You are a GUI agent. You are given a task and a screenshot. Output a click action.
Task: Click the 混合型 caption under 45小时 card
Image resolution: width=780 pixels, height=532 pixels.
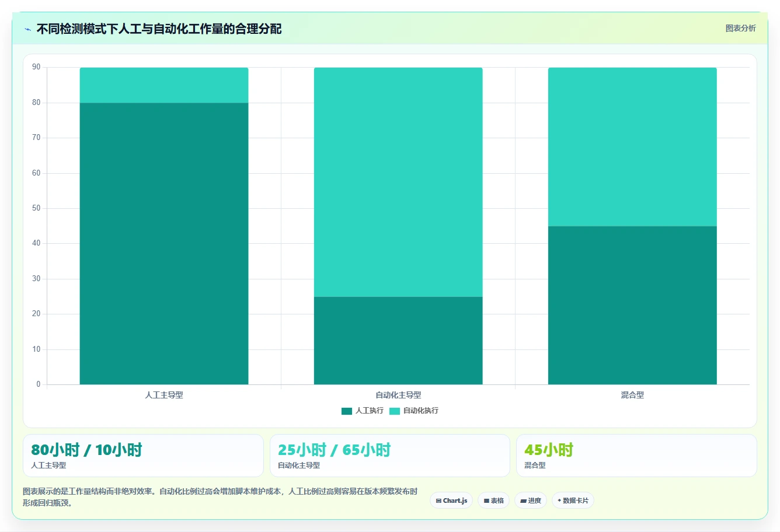pyautogui.click(x=535, y=466)
